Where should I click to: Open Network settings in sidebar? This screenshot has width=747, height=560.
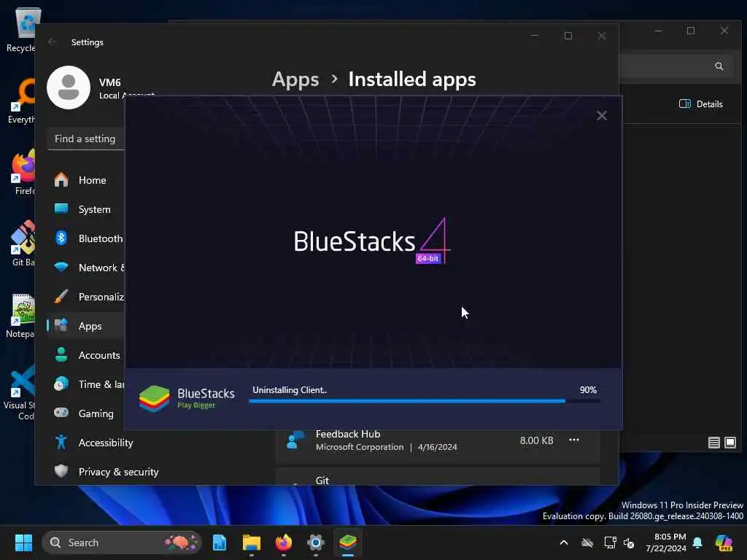coord(86,268)
